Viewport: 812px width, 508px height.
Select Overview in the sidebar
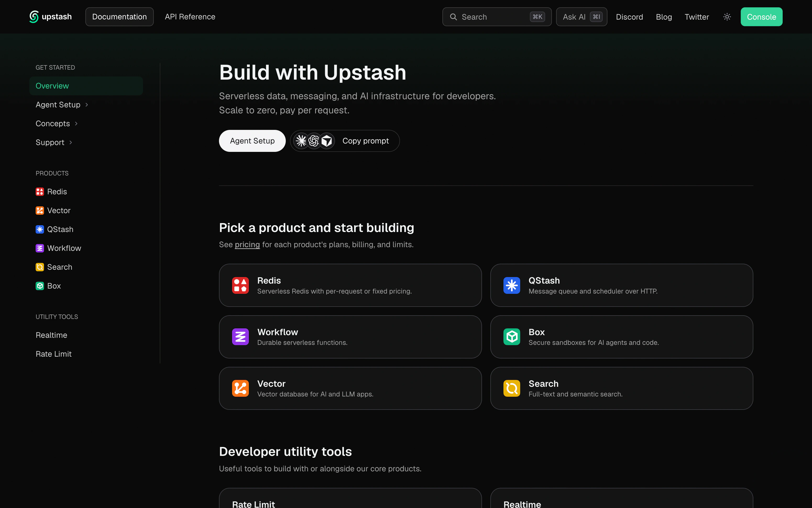coord(86,86)
